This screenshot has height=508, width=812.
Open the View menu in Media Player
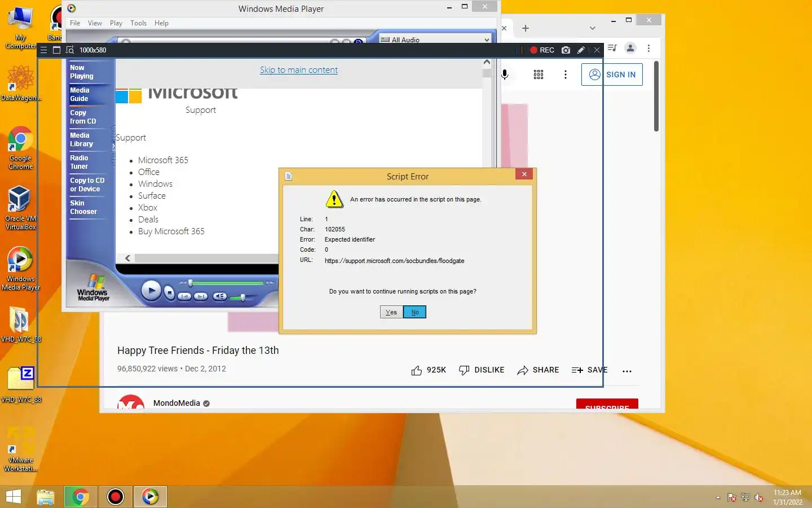[x=95, y=23]
